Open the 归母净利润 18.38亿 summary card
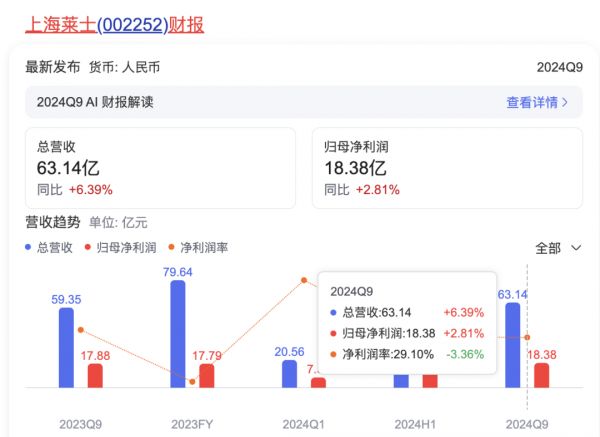Screen dimensions: 600x437 (x=447, y=168)
